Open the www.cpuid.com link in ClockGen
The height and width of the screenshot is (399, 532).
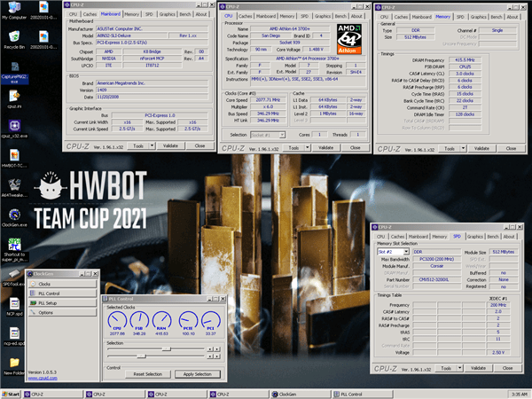click(x=43, y=377)
